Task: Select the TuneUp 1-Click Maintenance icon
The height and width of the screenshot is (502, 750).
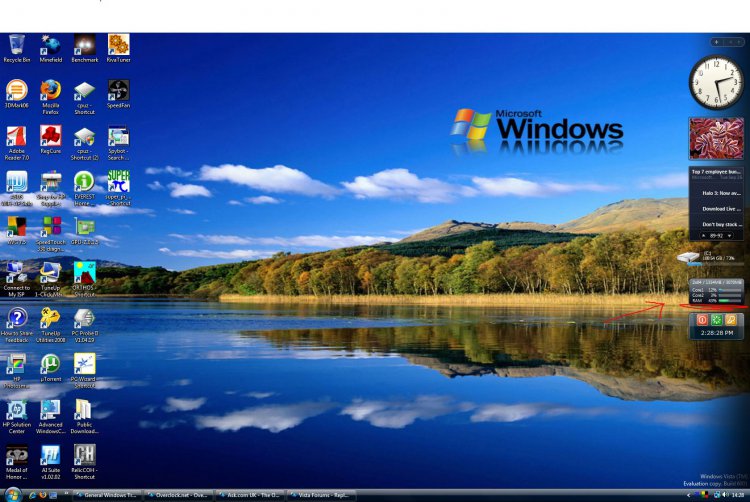Action: [51, 279]
